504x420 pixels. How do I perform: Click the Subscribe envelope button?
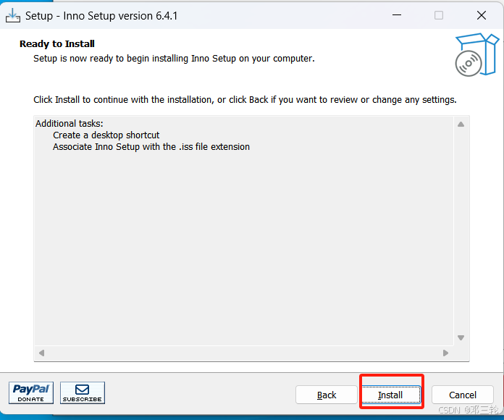pos(83,392)
